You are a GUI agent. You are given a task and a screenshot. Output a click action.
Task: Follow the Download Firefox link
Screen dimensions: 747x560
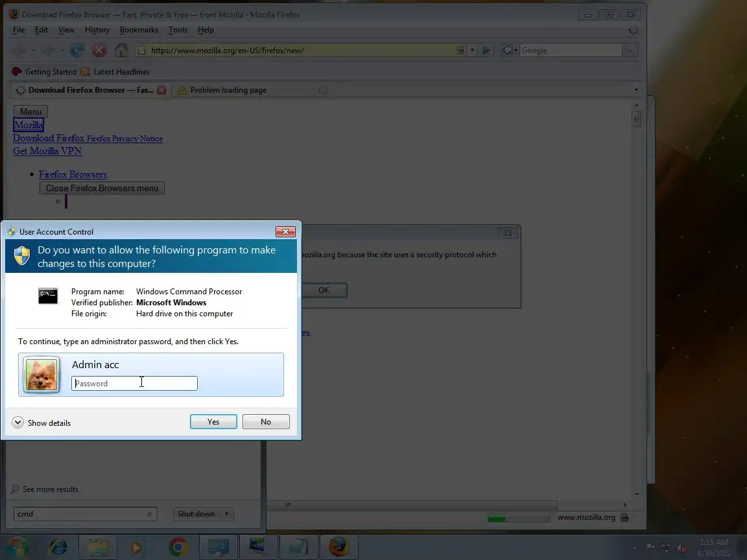(x=49, y=138)
